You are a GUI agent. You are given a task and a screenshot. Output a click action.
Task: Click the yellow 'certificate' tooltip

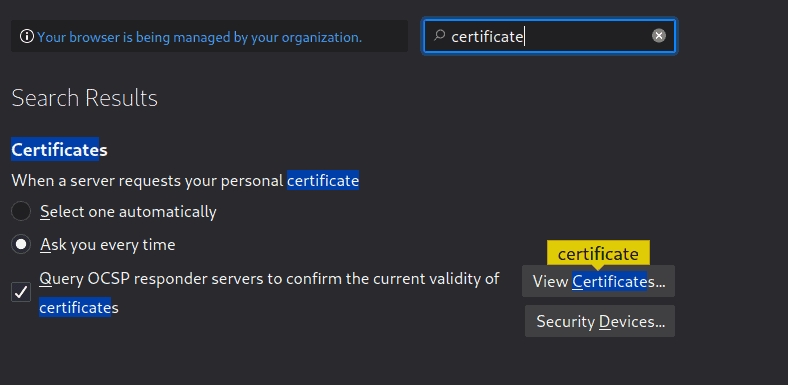[x=598, y=254]
